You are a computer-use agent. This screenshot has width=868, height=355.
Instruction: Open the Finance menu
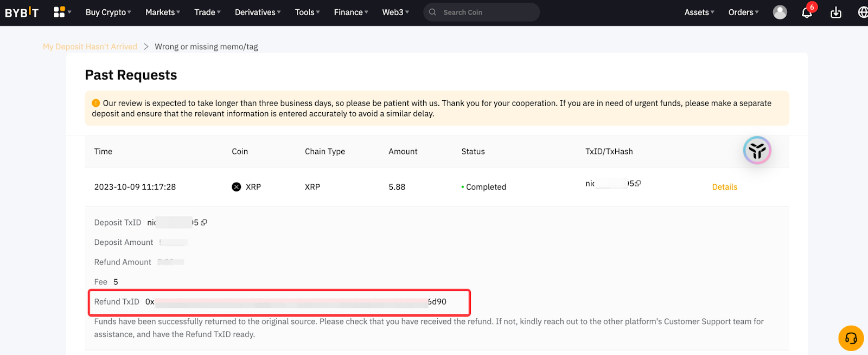(350, 12)
